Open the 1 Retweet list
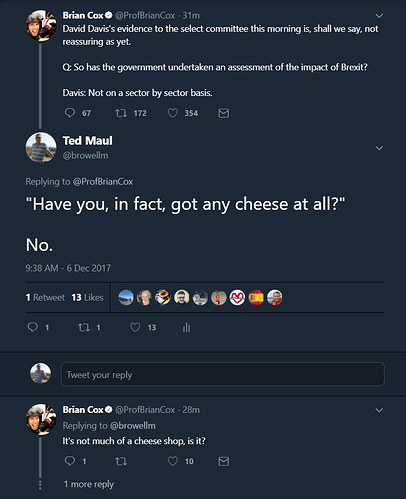This screenshot has width=406, height=499. (45, 297)
